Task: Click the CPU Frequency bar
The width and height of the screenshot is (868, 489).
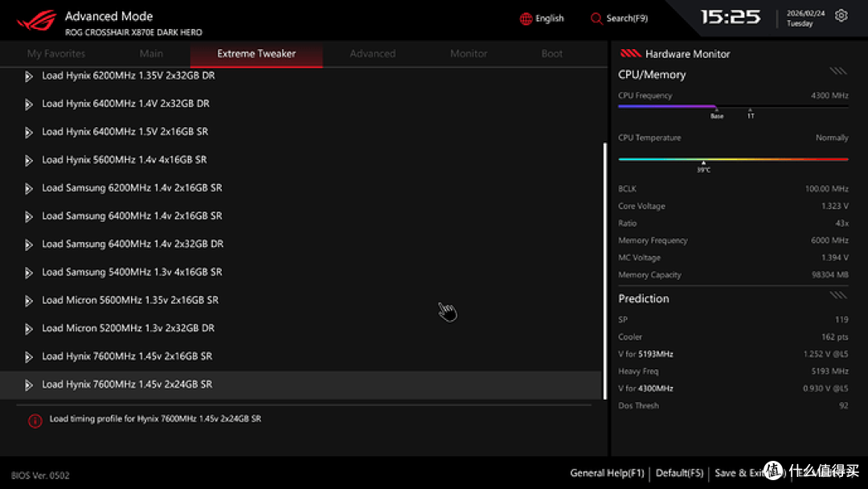Action: [733, 106]
